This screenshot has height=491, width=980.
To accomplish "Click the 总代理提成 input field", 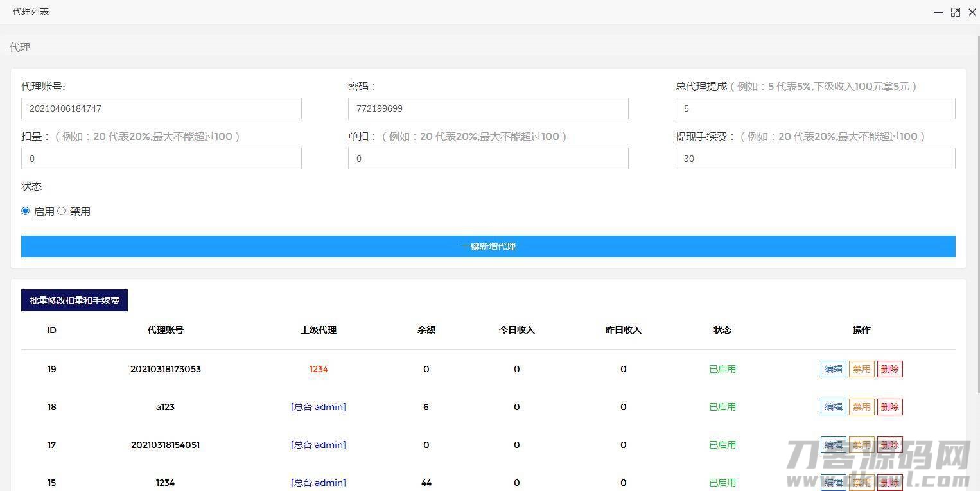I will coord(815,108).
